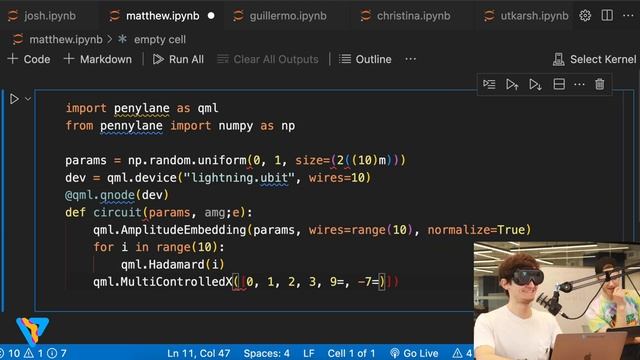Image resolution: width=640 pixels, height=360 pixels.
Task: Open notebook toolbar overflow menu
Action: (x=411, y=59)
